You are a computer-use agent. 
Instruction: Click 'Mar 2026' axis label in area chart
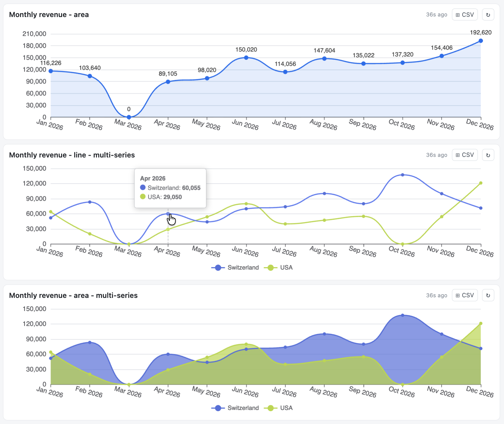(x=128, y=124)
